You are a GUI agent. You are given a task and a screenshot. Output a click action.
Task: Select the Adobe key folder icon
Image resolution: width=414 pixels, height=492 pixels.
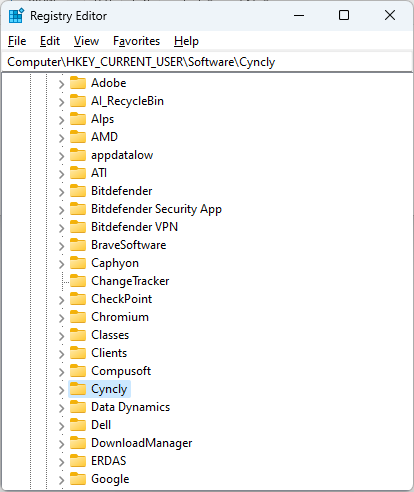pos(78,83)
